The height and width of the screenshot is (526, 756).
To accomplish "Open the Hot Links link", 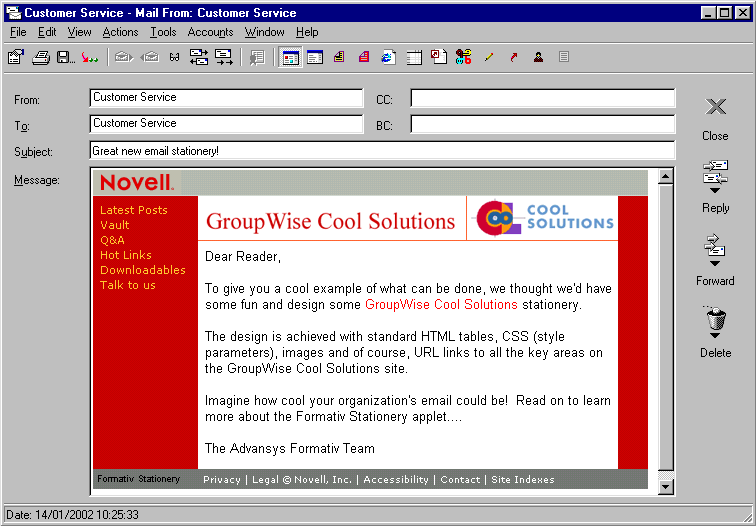I will 126,255.
